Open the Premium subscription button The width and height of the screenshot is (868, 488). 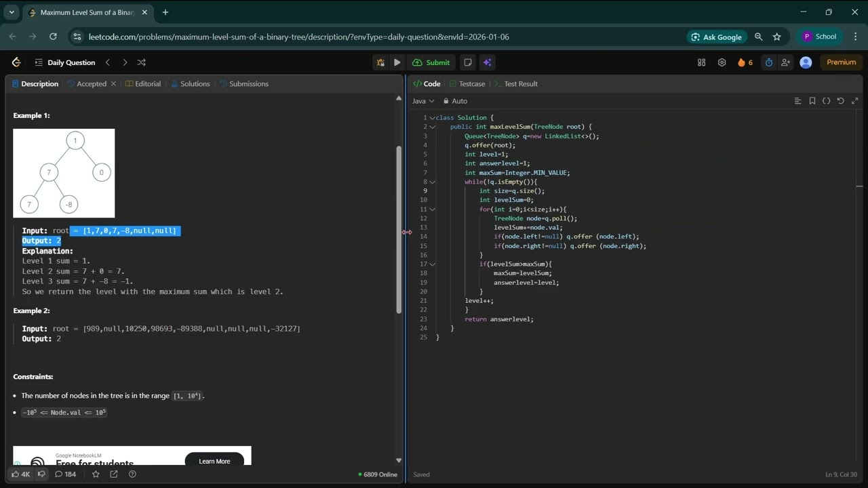(x=842, y=62)
